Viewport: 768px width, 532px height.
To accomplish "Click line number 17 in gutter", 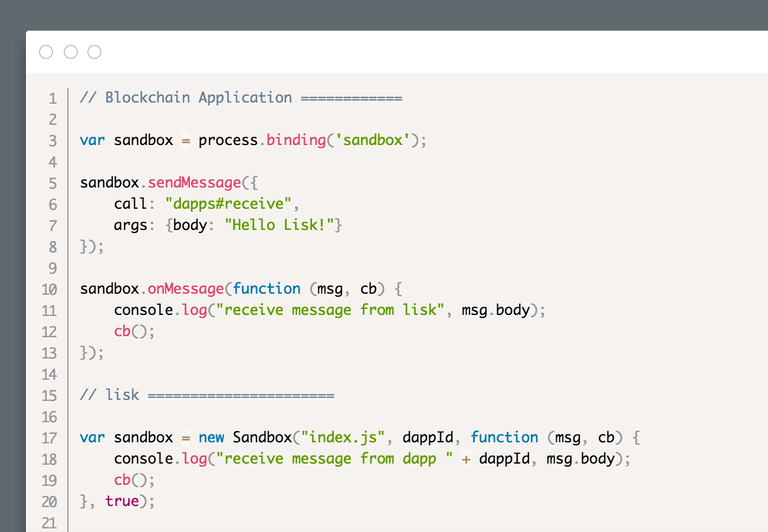I will pyautogui.click(x=49, y=438).
